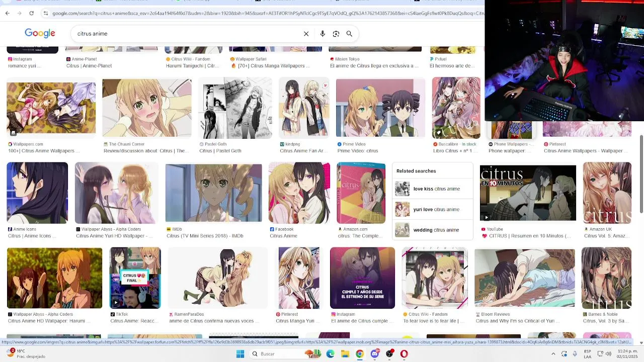Open site information icon in address bar
644x362 pixels.
click(x=45, y=13)
